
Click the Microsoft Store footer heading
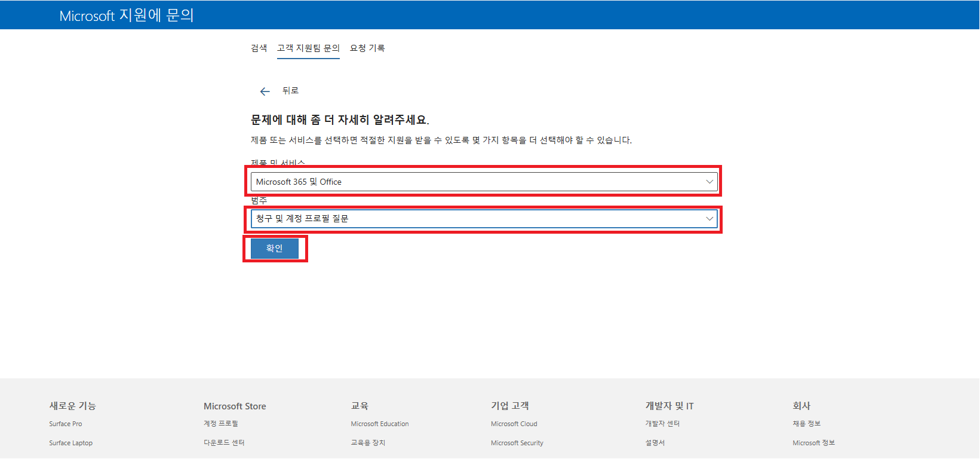click(x=235, y=406)
